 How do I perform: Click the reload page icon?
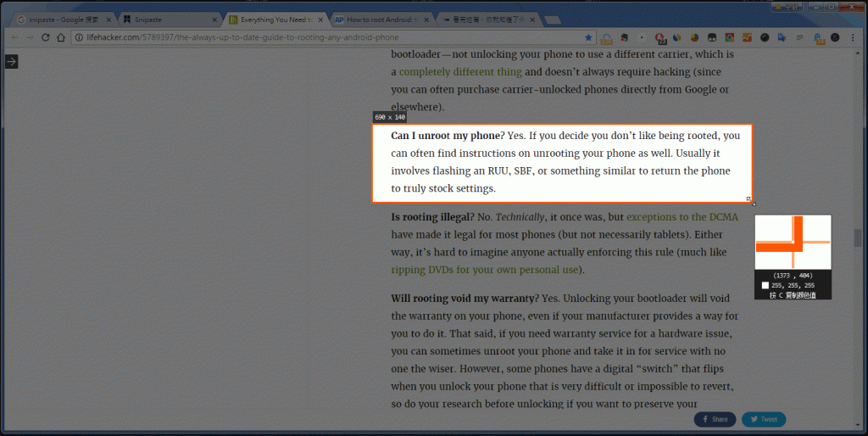click(x=45, y=37)
